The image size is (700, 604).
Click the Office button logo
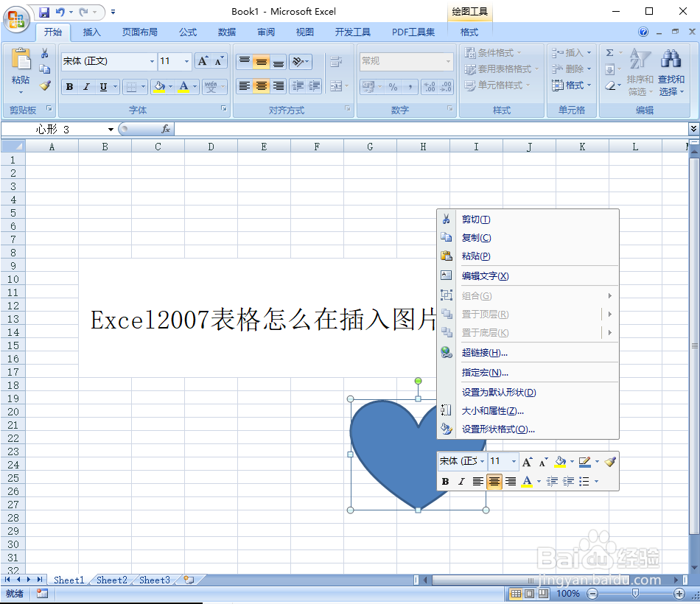click(x=16, y=20)
